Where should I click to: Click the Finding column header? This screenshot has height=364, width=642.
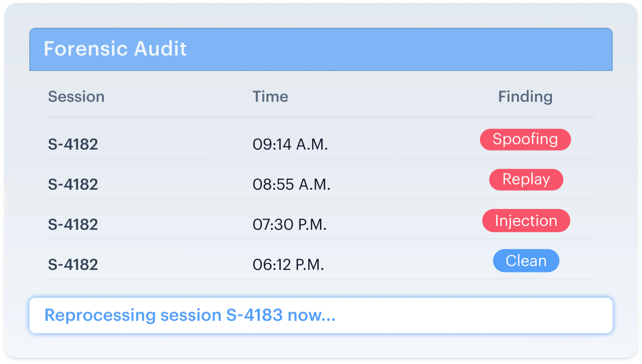(525, 97)
